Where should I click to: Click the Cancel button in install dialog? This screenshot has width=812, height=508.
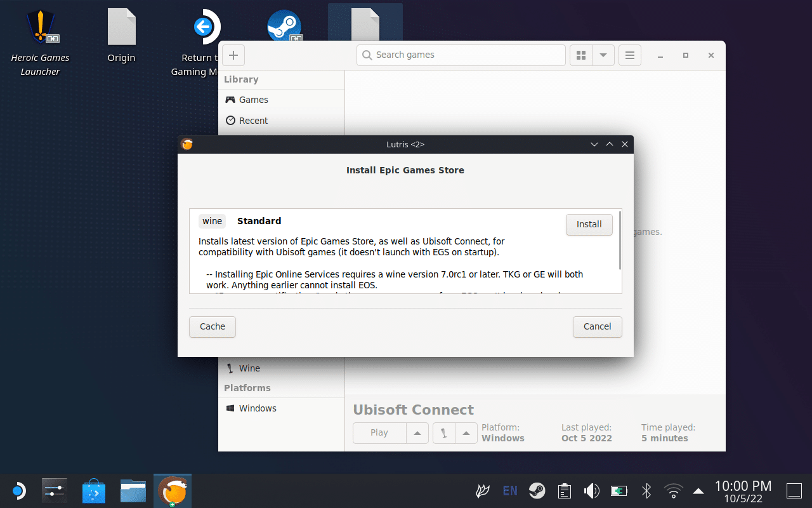click(597, 326)
